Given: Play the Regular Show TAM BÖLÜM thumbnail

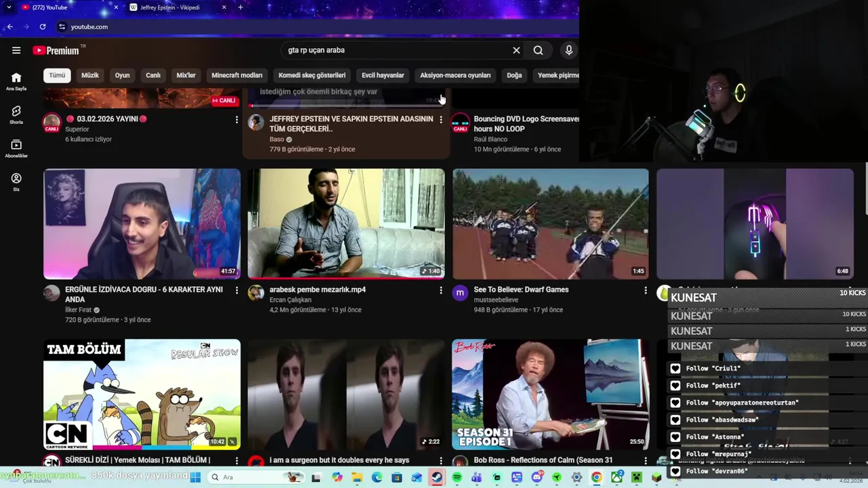Looking at the screenshot, I should coord(142,394).
